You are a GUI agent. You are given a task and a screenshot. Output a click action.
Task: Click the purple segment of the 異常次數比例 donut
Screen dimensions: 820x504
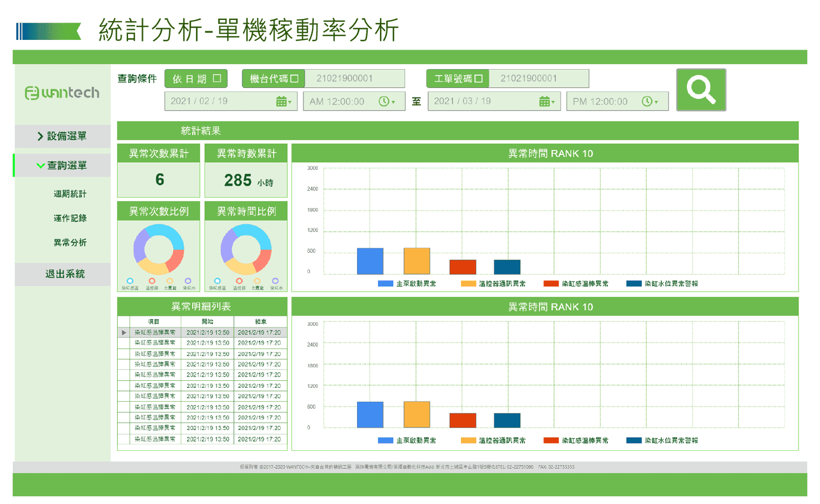click(x=139, y=246)
